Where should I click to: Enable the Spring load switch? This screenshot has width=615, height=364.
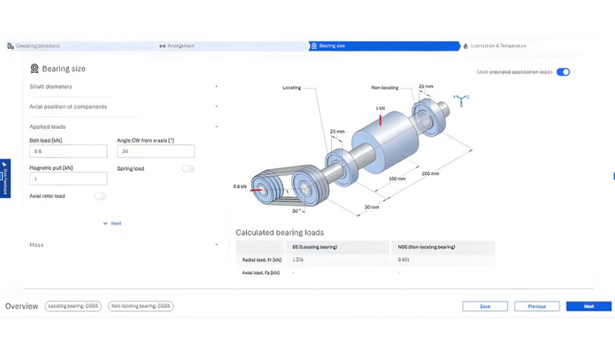[x=188, y=168]
